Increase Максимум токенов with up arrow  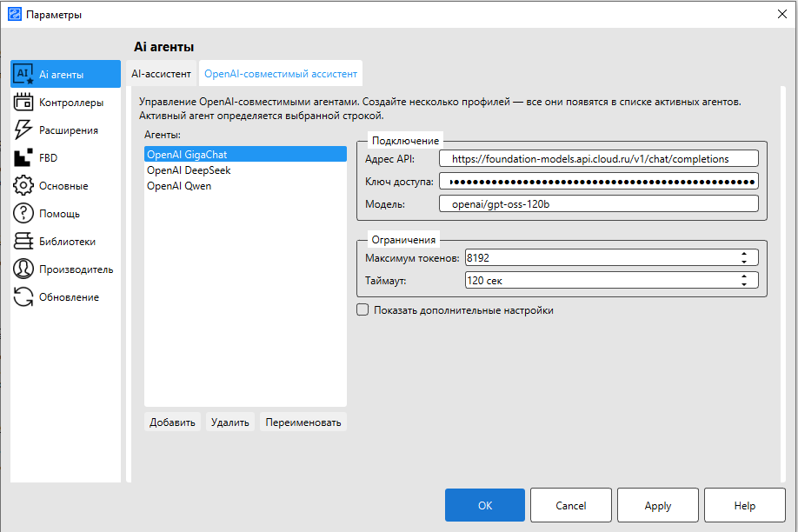744,254
